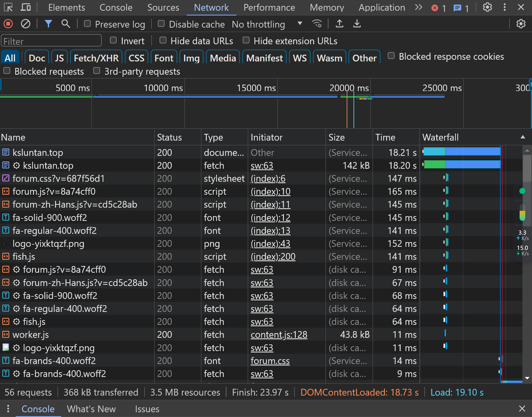This screenshot has width=532, height=417.
Task: Expand more DevTools tabs chevron
Action: (x=418, y=7)
